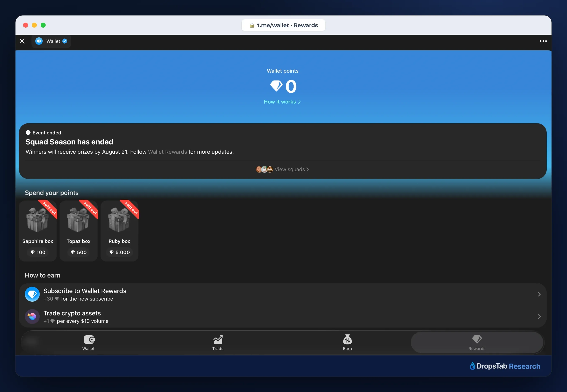Close the Wallet mini app with the X
The image size is (567, 392).
(x=22, y=41)
